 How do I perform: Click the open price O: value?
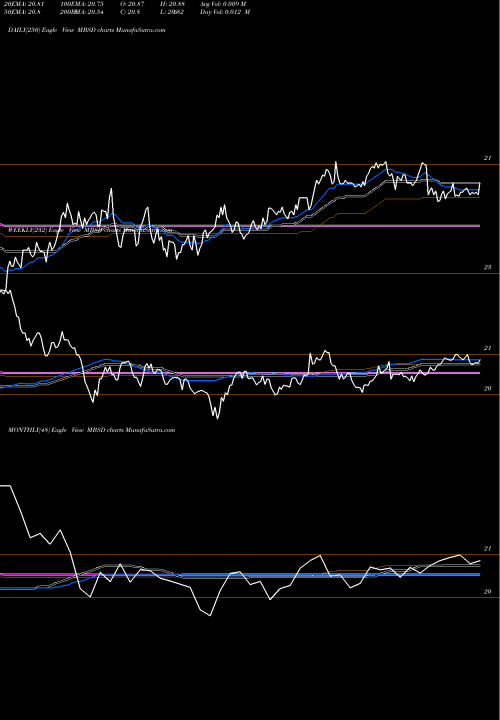(132, 4)
